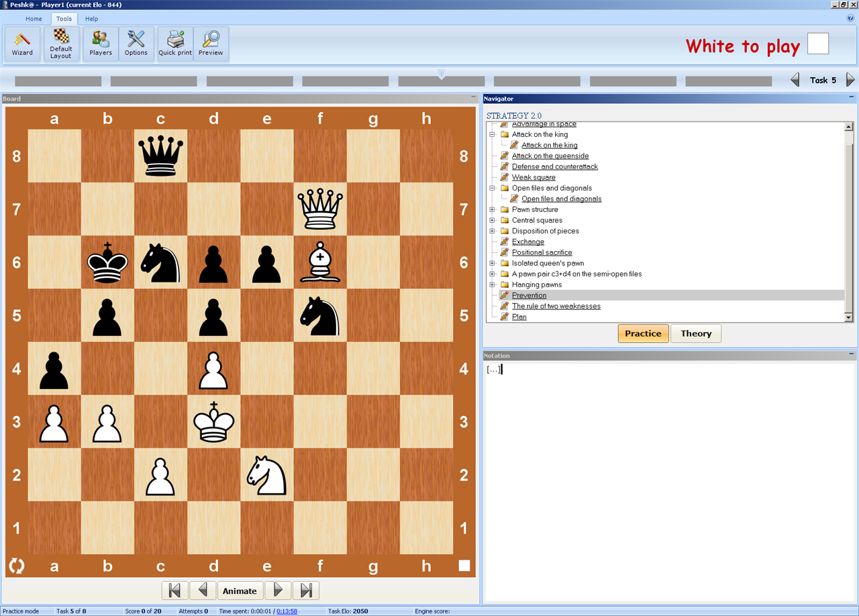
Task: Switch to Theory mode
Action: click(696, 333)
